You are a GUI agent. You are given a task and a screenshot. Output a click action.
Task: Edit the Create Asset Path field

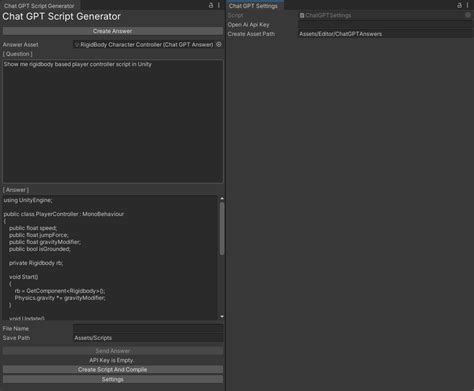point(385,34)
